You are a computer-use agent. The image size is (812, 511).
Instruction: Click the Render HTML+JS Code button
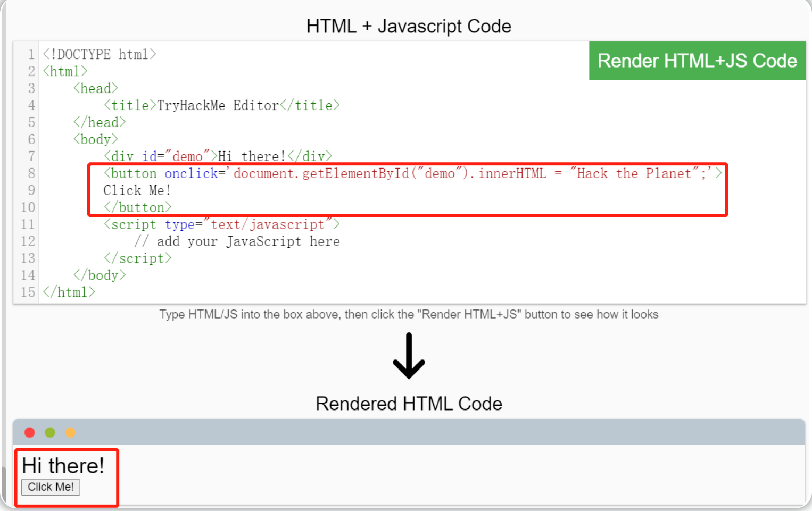[697, 61]
